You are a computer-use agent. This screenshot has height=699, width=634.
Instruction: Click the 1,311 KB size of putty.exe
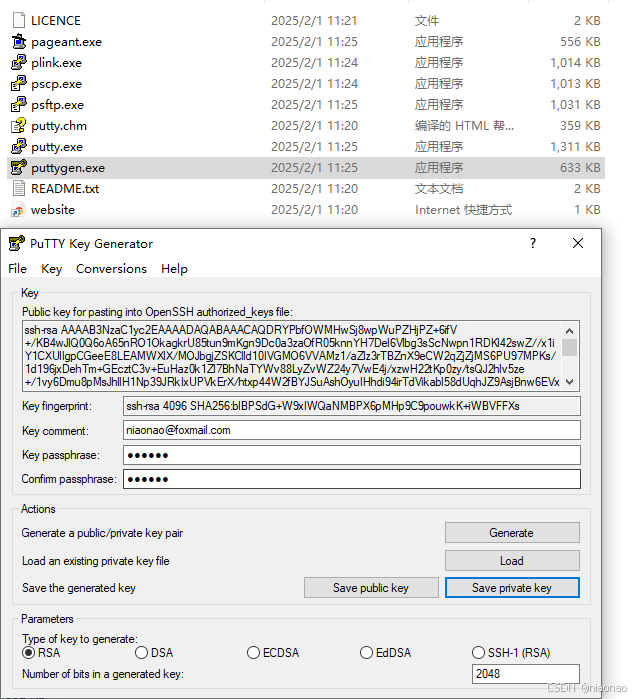coord(575,147)
